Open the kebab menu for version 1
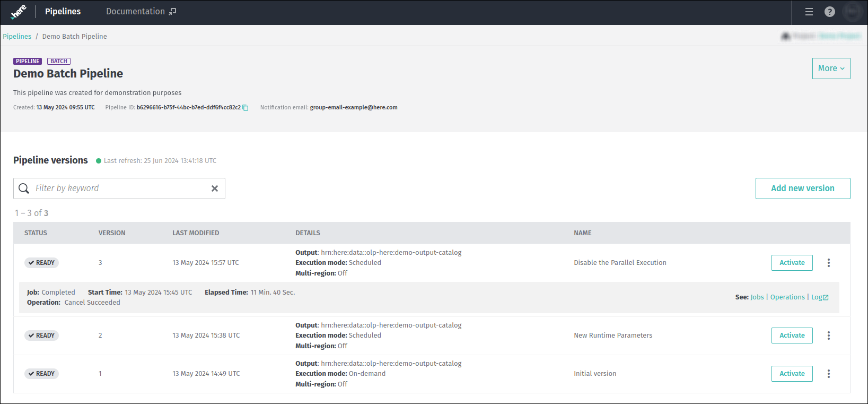Screen dimensions: 868x404 pyautogui.click(x=829, y=374)
